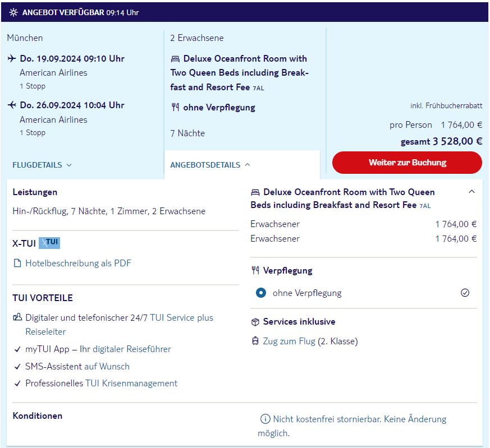Click the cutlery icon beside ohne Verpflegung summary
The width and height of the screenshot is (490, 448).
pyautogui.click(x=175, y=108)
